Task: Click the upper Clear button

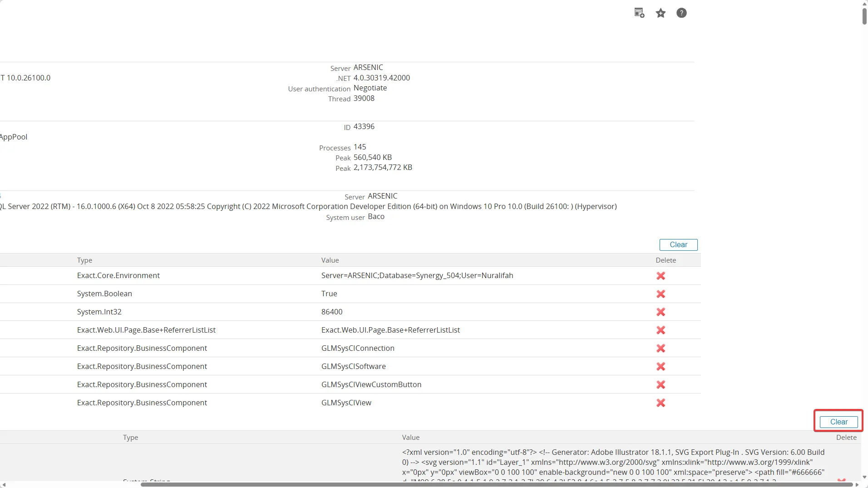Action: [x=678, y=244]
